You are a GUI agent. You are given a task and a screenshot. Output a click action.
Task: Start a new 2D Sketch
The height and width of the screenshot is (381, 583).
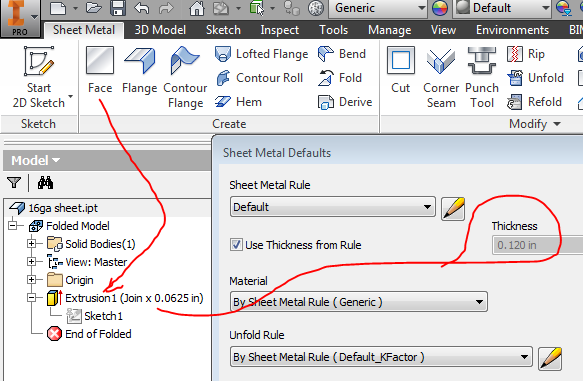coord(39,77)
